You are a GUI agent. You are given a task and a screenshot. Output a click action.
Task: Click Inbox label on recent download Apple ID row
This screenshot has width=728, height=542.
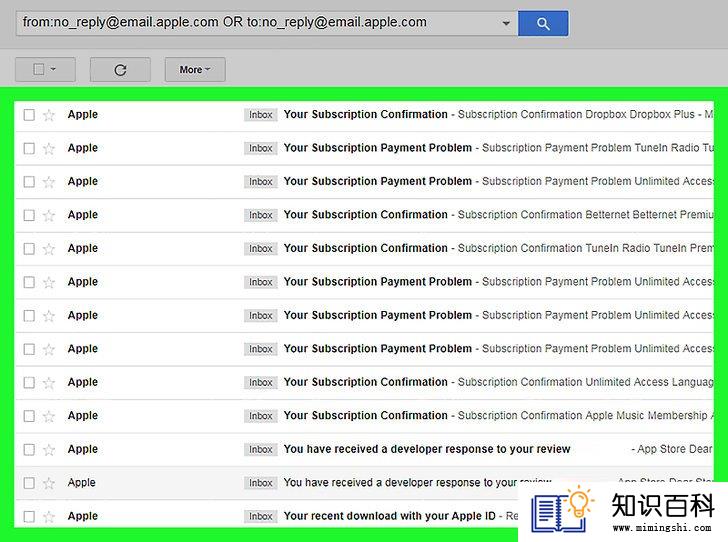point(260,516)
